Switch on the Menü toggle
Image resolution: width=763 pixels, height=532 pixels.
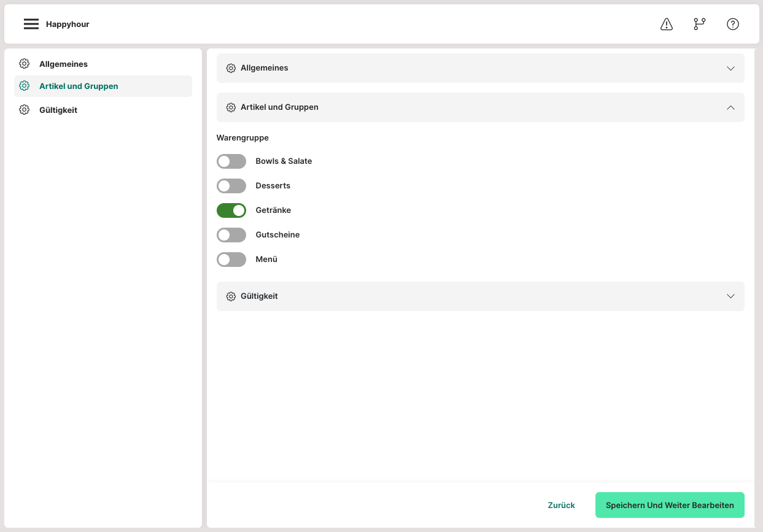pos(231,260)
